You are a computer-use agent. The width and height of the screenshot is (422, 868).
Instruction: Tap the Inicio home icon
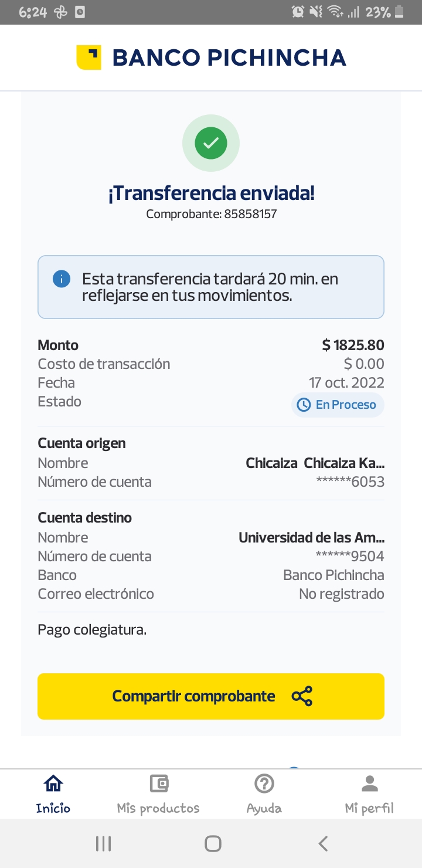tap(53, 784)
